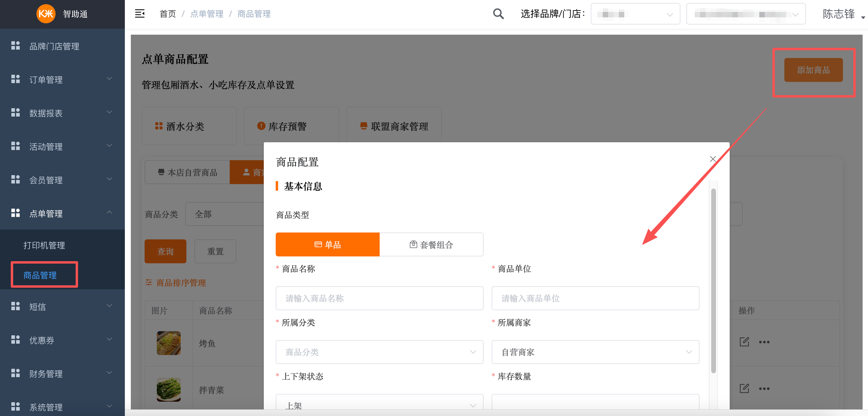Open 商品分类 全部 filter dropdown
Viewport: 868px width, 416px height.
(225, 214)
